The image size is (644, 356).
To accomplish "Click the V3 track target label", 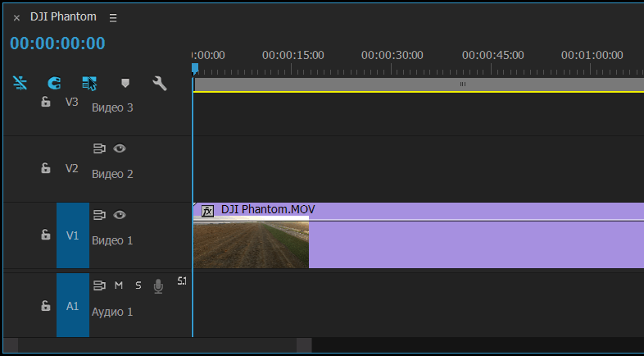I will pos(72,102).
